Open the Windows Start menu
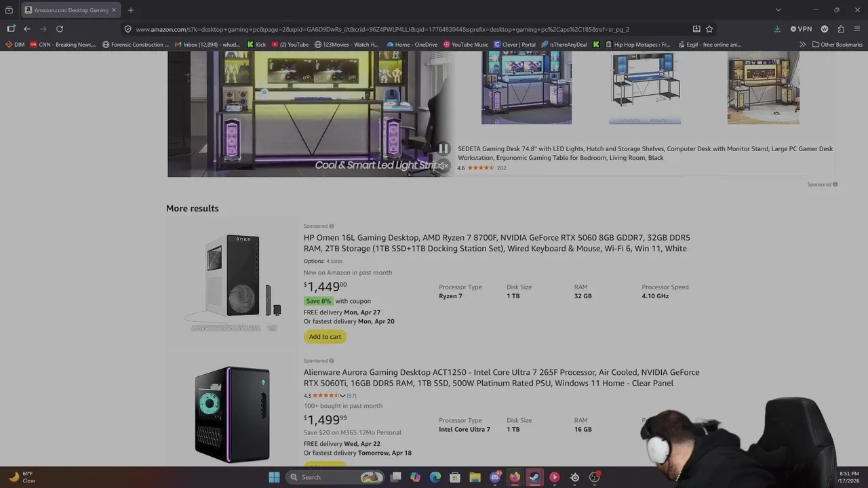Viewport: 868px width, 488px height. (274, 477)
